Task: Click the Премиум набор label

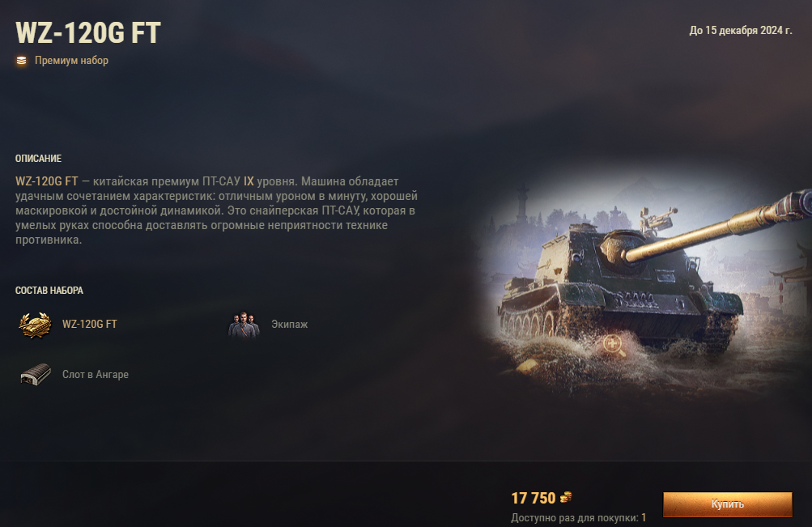Action: (x=71, y=61)
